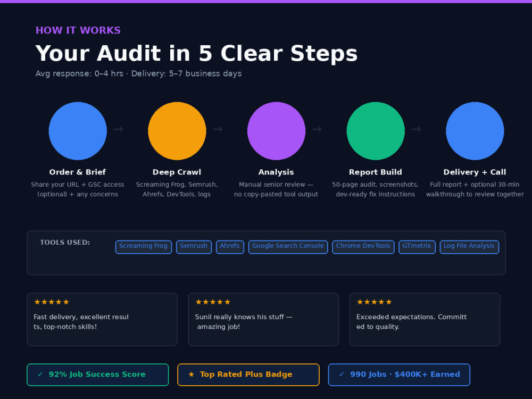Click the Top Rated Plus Badge

[248, 375]
